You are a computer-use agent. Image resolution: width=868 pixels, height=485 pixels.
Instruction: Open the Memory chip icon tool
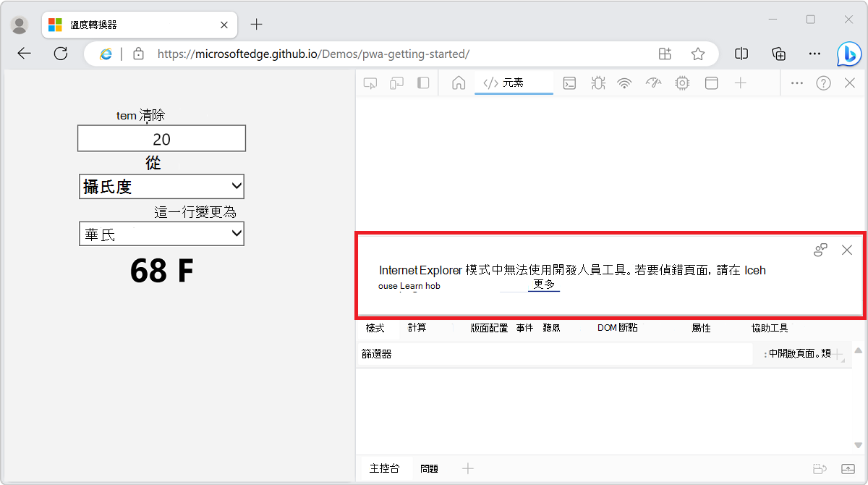[681, 83]
